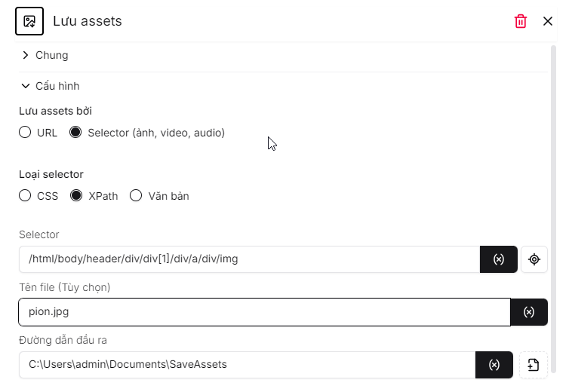Browse for output folder using file icon
Screen dimensions: 569x392
[534, 365]
